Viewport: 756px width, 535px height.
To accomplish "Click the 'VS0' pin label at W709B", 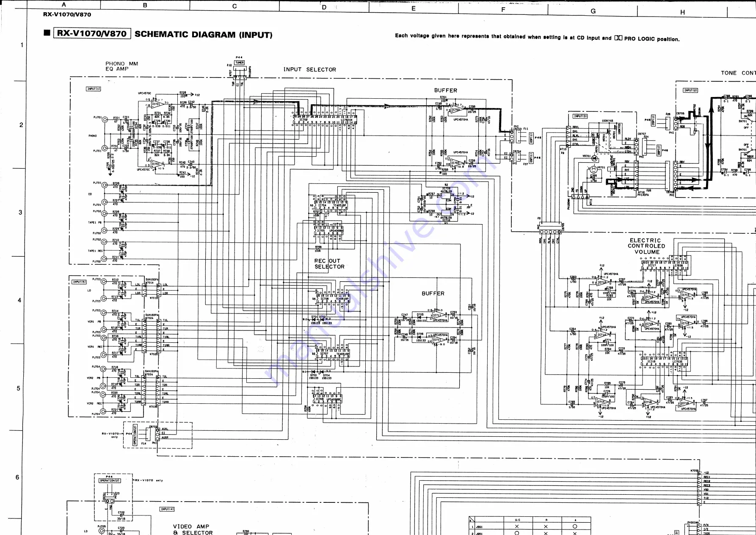I will pos(706,490).
